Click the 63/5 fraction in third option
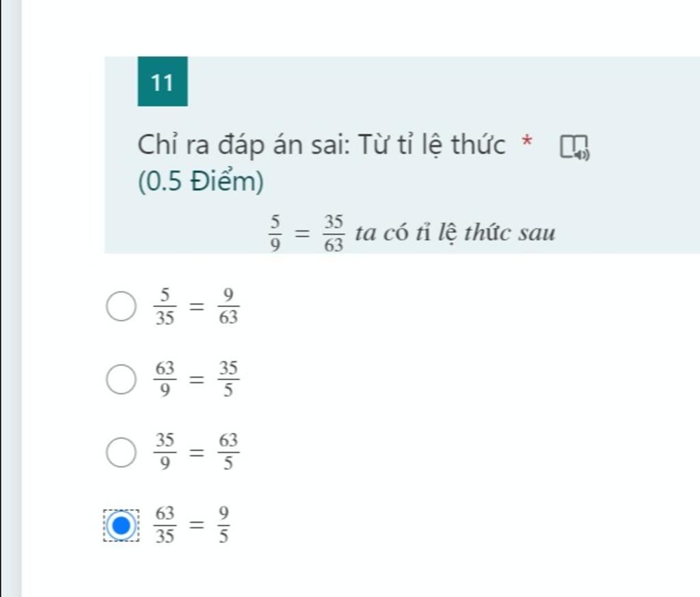 click(228, 452)
